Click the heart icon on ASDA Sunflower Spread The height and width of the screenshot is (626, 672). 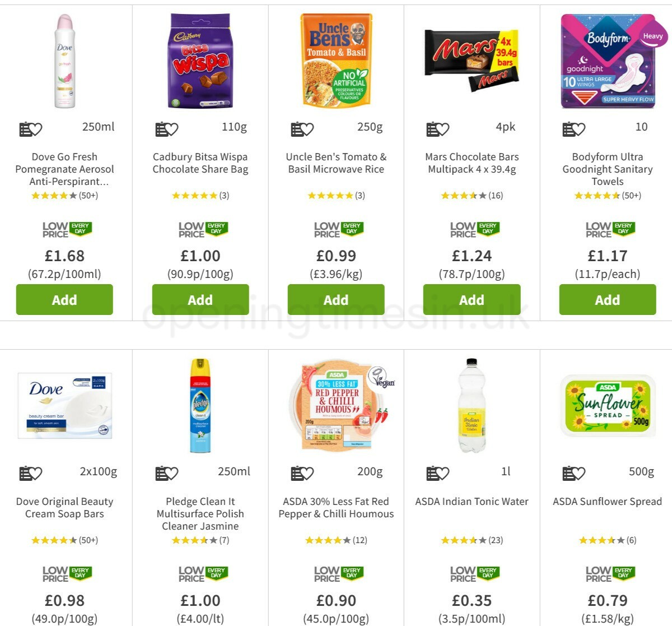[578, 472]
